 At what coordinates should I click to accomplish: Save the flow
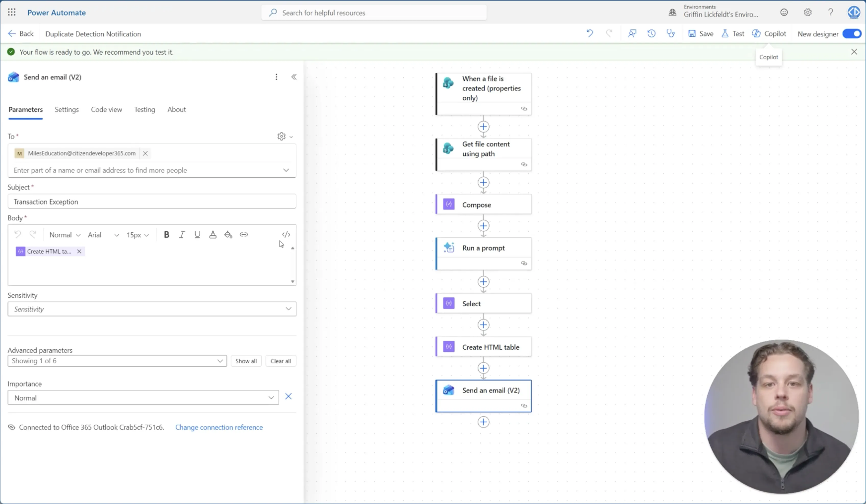pyautogui.click(x=701, y=34)
